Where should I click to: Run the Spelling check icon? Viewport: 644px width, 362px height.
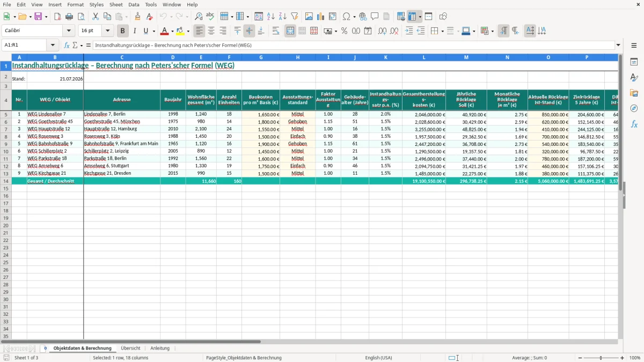(210, 17)
